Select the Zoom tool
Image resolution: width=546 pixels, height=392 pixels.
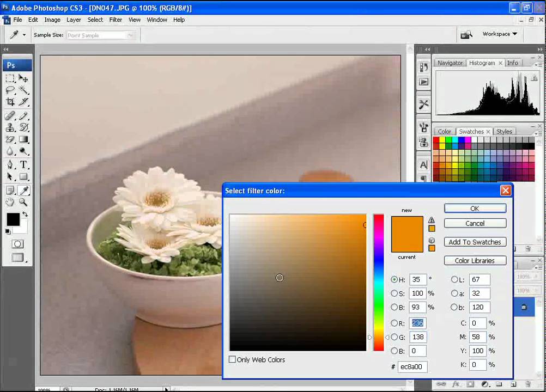coord(23,202)
